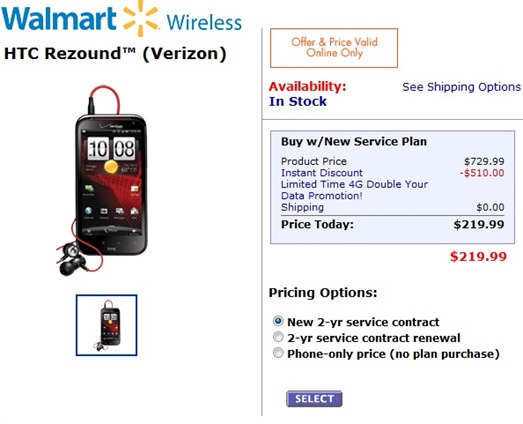Open Limited Time 4G Double Your Data Promotion

pos(354,190)
